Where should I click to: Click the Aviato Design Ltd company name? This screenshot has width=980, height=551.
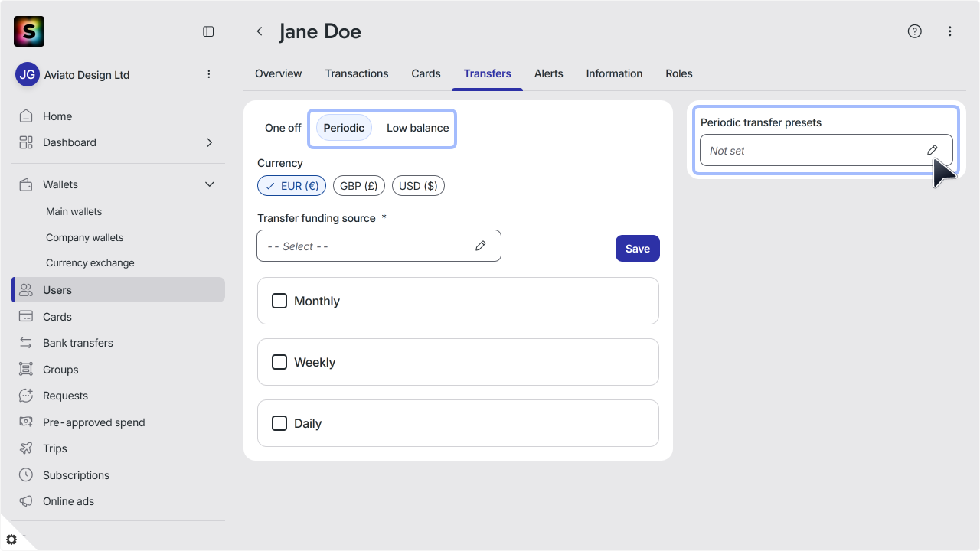pyautogui.click(x=87, y=75)
